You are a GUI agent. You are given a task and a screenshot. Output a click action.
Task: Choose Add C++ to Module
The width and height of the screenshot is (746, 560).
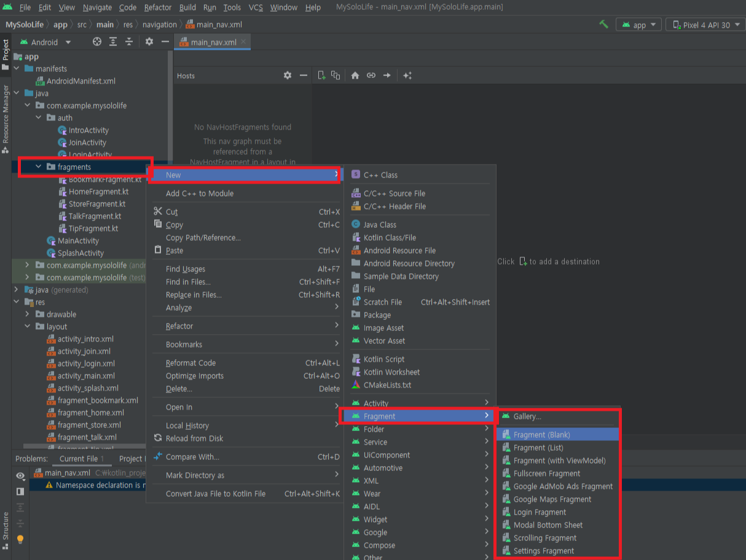244,193
